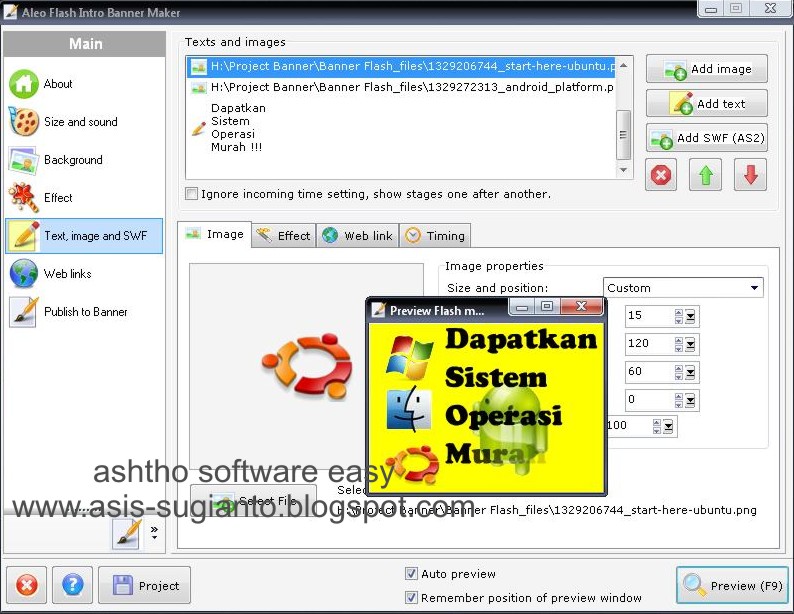Expand the double chevron next to paintbrush
Image resolution: width=794 pixels, height=614 pixels.
(154, 531)
